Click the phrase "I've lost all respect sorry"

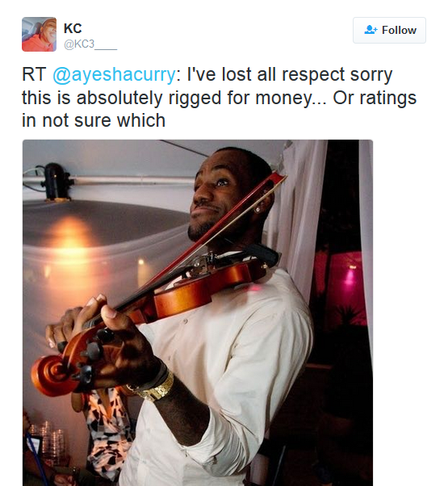point(290,75)
